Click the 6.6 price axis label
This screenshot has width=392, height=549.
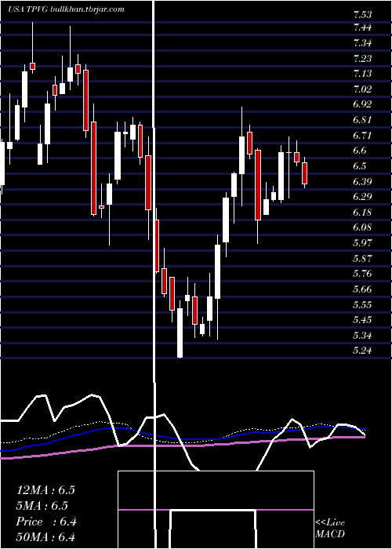pyautogui.click(x=360, y=151)
